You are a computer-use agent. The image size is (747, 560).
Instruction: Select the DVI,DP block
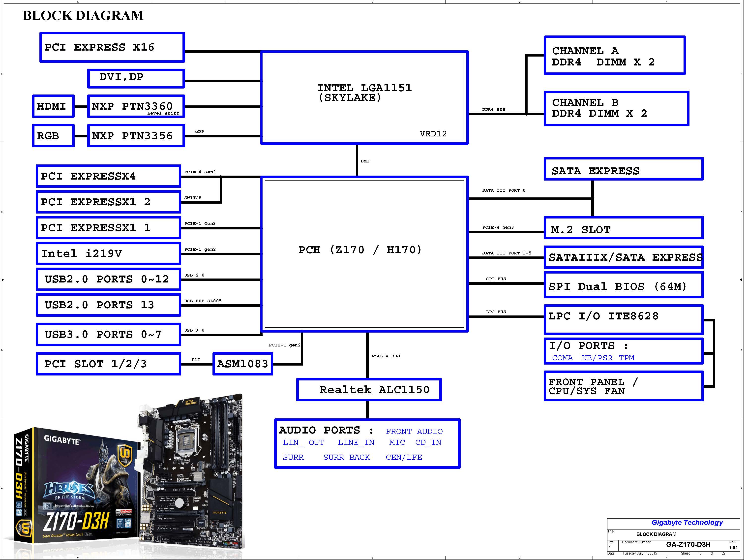[136, 78]
